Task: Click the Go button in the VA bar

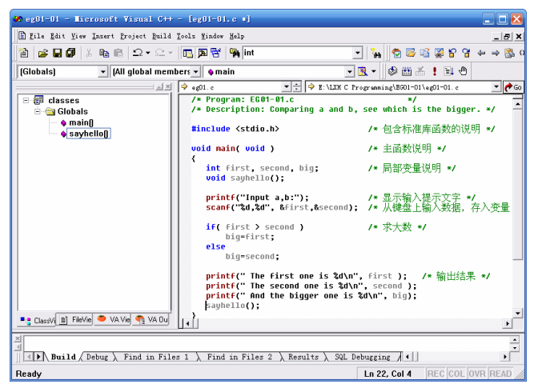Action: point(513,87)
